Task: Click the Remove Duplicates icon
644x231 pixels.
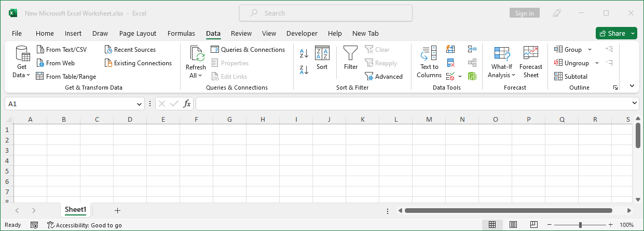Action: coord(450,63)
